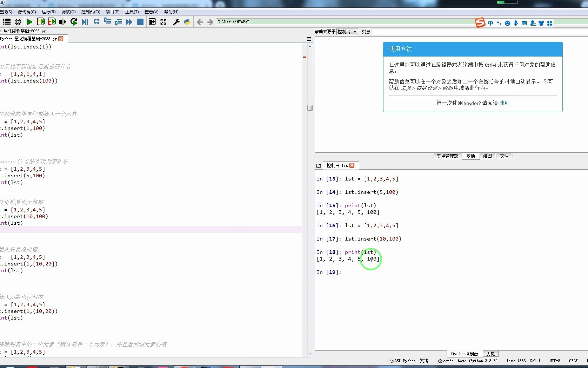The width and height of the screenshot is (588, 368).
Task: Open 帮助来源于 控制台 dropdown
Action: (347, 32)
